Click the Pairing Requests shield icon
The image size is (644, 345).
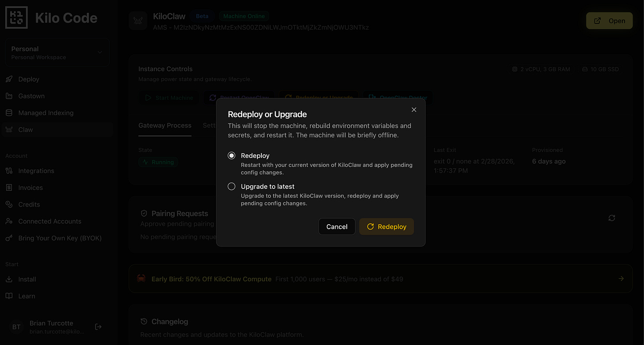pos(144,214)
